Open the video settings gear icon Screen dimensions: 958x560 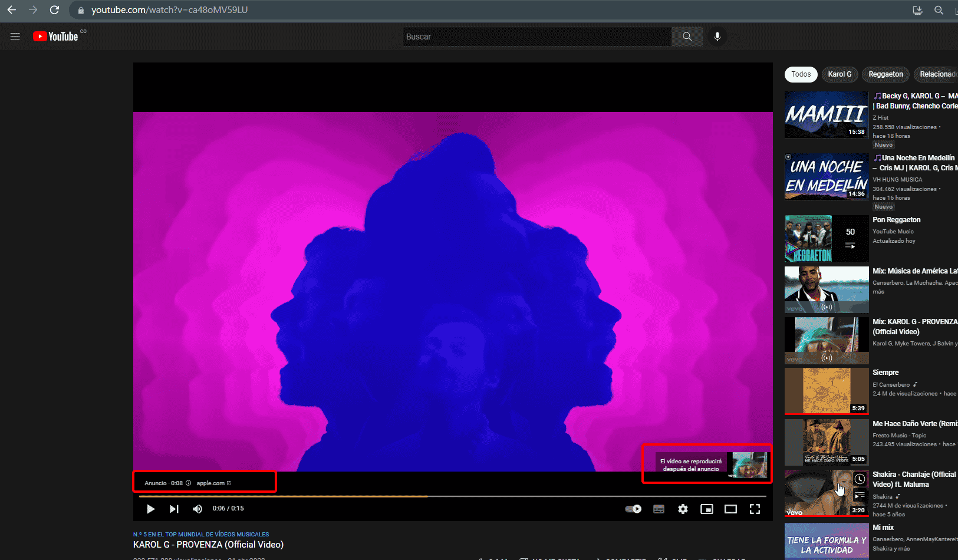coord(683,509)
